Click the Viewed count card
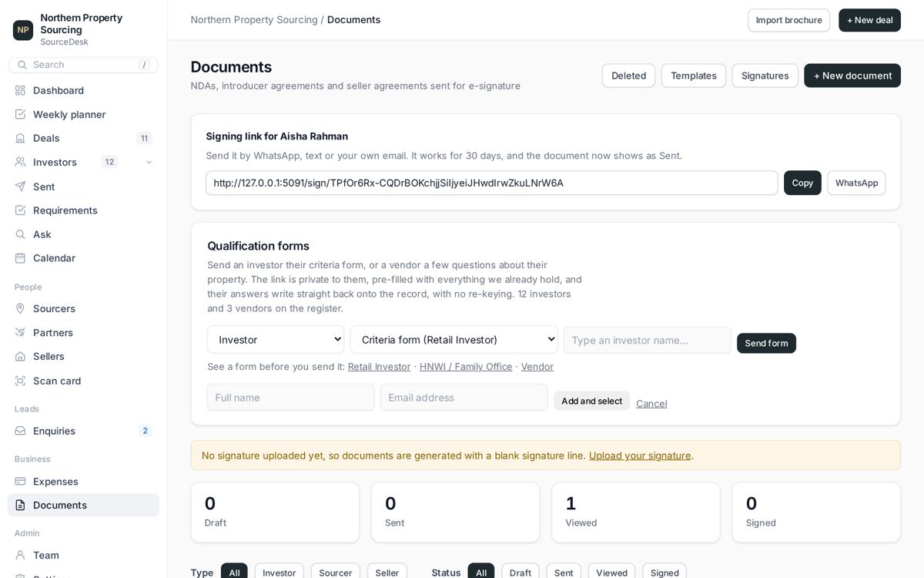The image size is (924, 578). click(636, 512)
